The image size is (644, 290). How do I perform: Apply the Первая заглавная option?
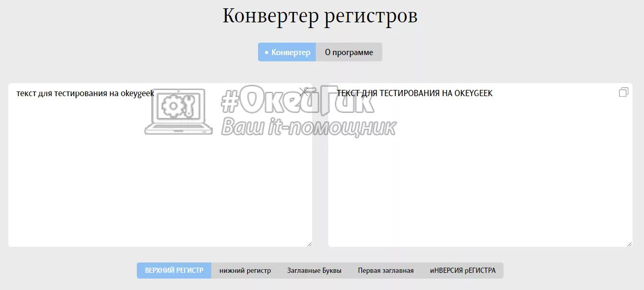(x=385, y=270)
